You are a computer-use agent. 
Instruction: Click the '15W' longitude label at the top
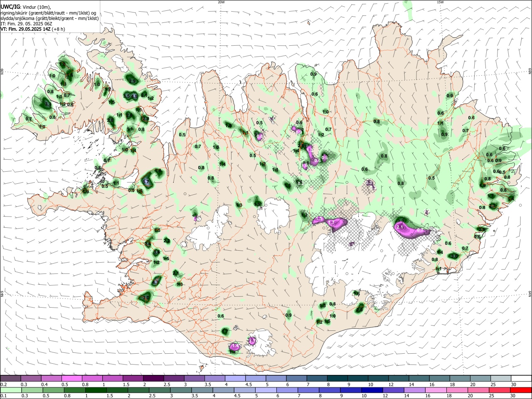440,2
